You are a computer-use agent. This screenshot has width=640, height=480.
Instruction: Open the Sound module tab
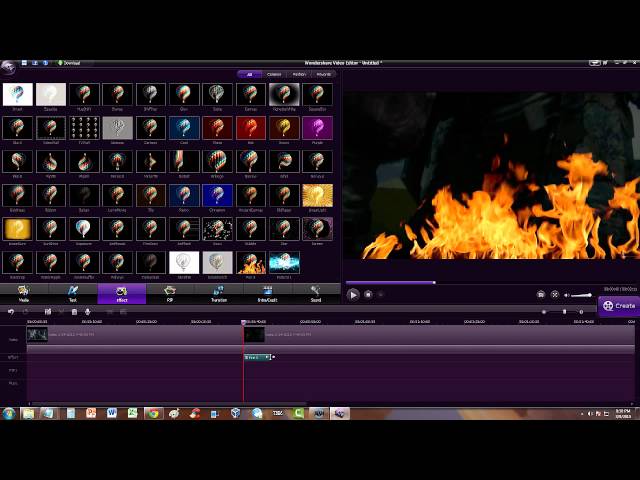tap(316, 294)
